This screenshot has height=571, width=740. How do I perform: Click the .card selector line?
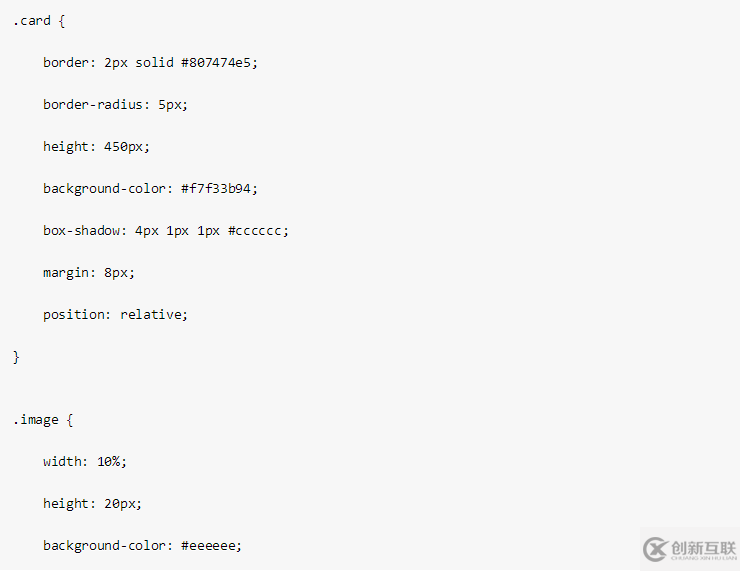coord(39,21)
